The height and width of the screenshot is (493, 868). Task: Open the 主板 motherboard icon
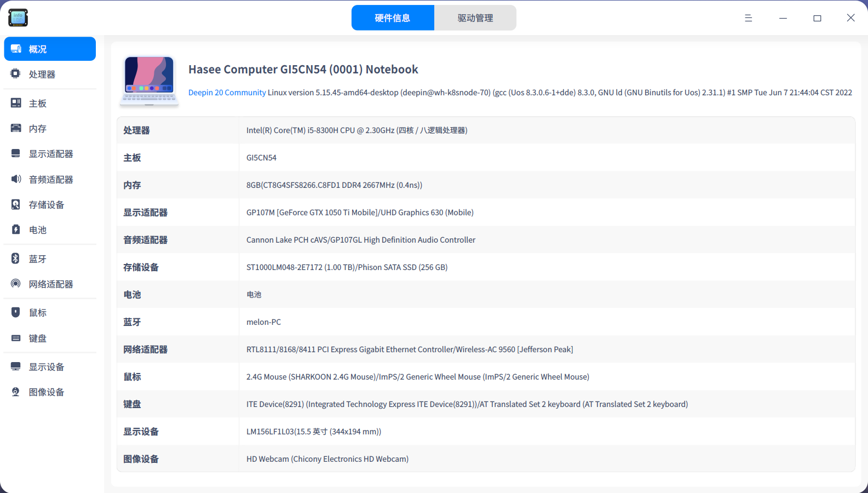(16, 103)
